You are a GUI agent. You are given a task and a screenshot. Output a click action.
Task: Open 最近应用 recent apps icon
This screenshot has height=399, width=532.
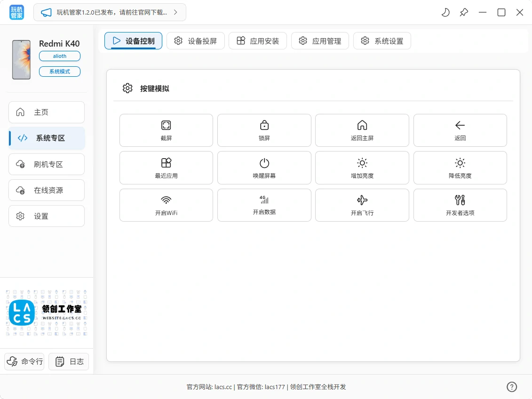click(166, 163)
